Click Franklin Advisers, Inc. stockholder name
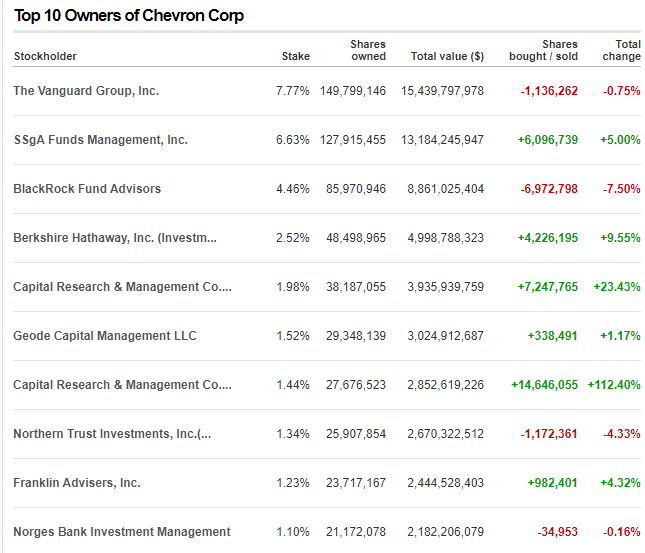Image resolution: width=645 pixels, height=553 pixels. [77, 483]
